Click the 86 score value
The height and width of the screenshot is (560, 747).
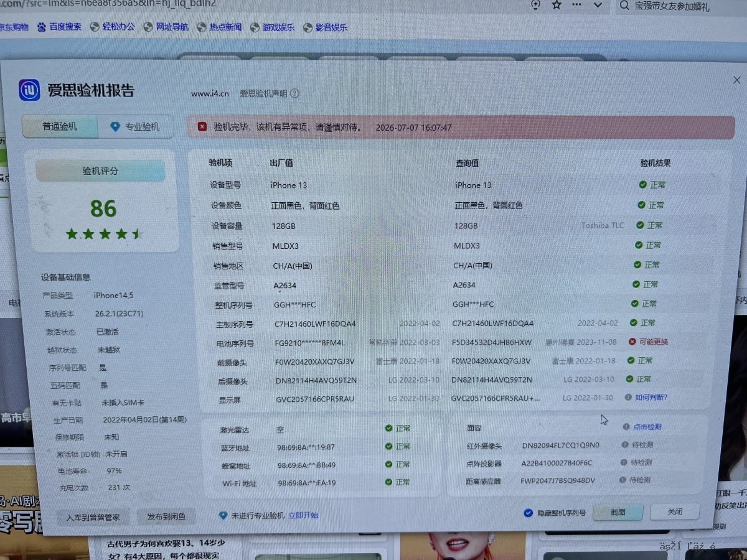[x=103, y=208]
